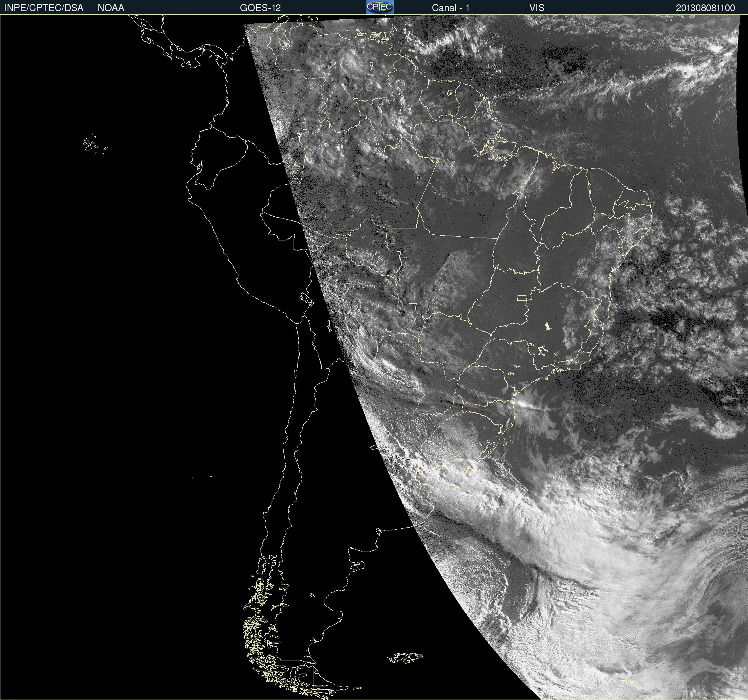Click the CPTEC logo in header
The image size is (748, 700).
tap(380, 7)
